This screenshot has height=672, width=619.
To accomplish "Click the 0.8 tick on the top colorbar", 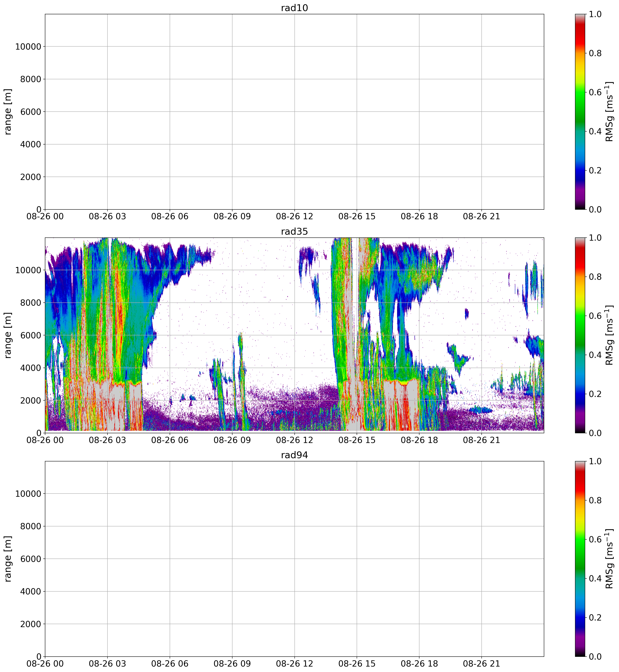I will coord(595,53).
